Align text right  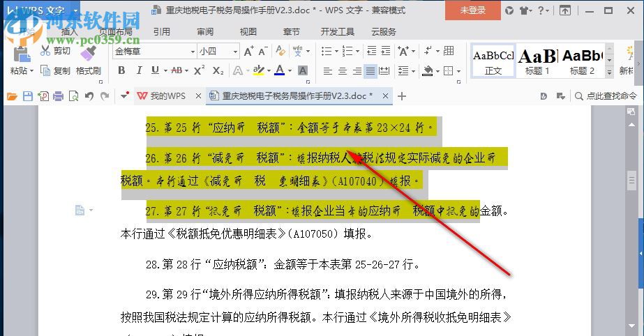point(357,71)
